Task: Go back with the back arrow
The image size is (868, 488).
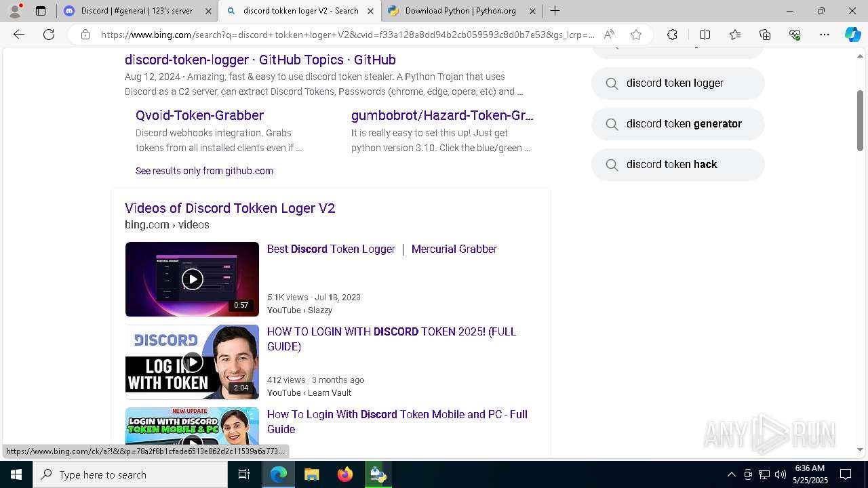Action: tap(19, 35)
